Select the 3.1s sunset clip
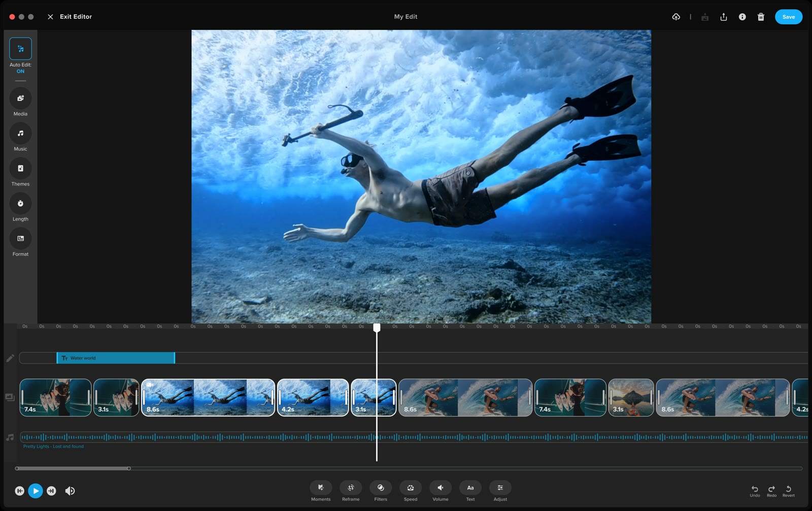Viewport: 812px width, 511px height. (x=631, y=398)
